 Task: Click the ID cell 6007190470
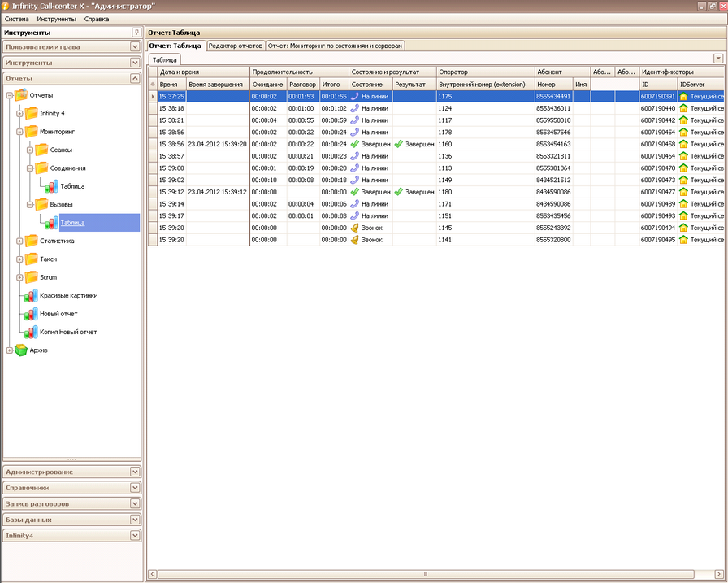658,168
